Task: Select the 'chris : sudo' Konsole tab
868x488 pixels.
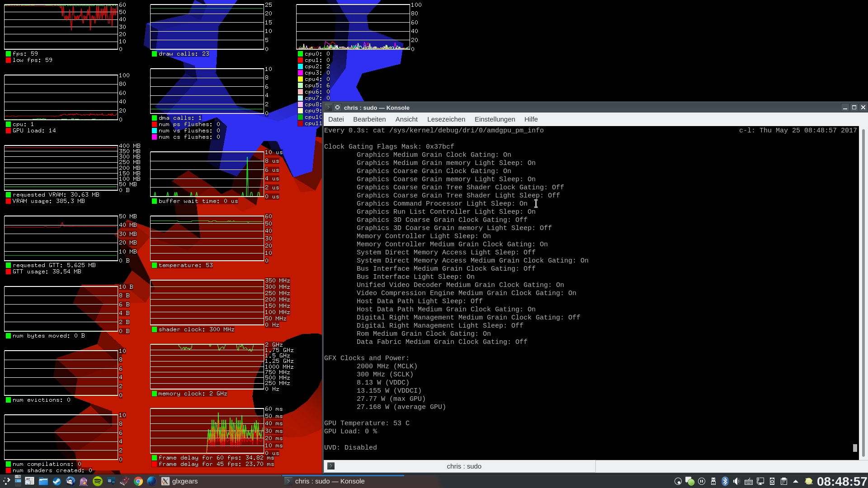Action: click(x=464, y=466)
